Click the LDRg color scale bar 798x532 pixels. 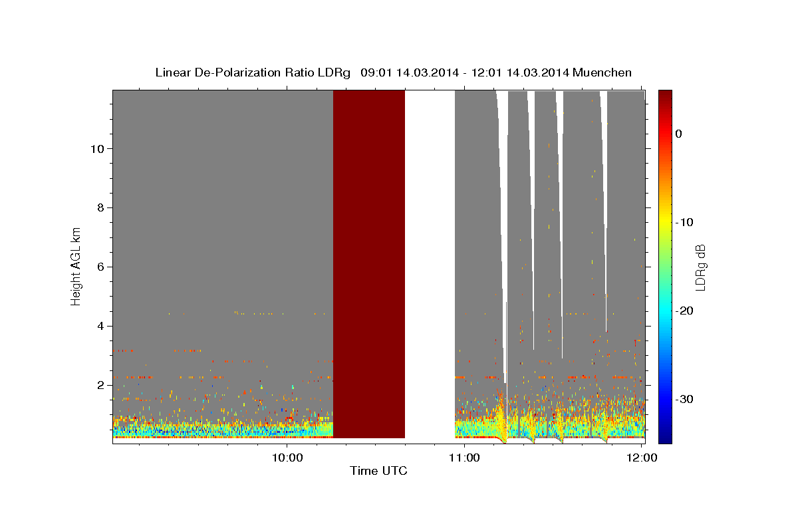(665, 267)
